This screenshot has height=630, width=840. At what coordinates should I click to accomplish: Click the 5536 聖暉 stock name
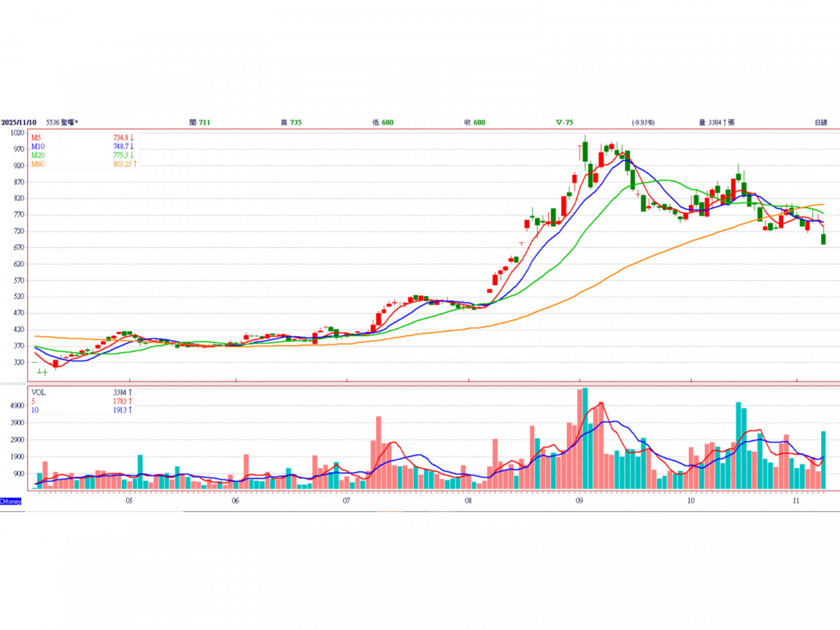coord(59,122)
